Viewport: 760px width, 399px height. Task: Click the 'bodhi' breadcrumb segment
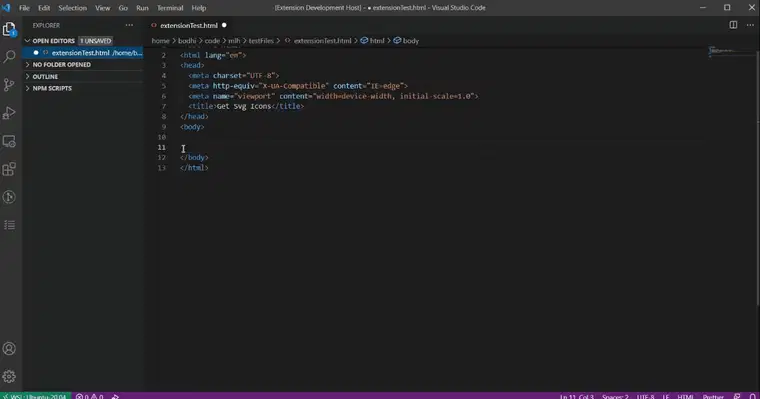(x=187, y=41)
